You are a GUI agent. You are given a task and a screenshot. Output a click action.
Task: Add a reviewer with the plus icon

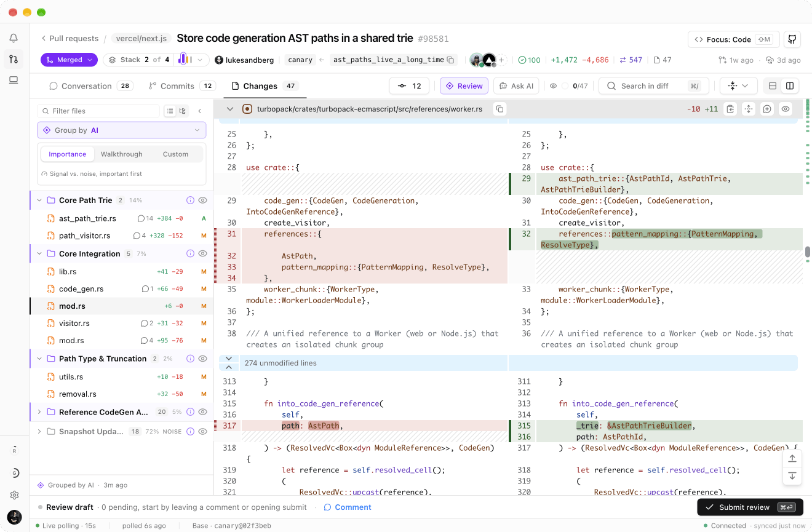coord(501,60)
